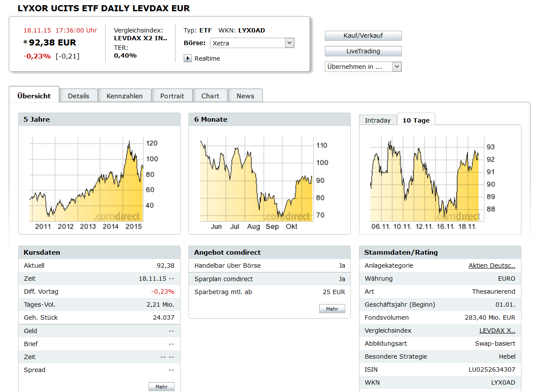Click the Fondsvolumen value 283,40 Mio. EUR
The image size is (547, 392).
point(490,317)
